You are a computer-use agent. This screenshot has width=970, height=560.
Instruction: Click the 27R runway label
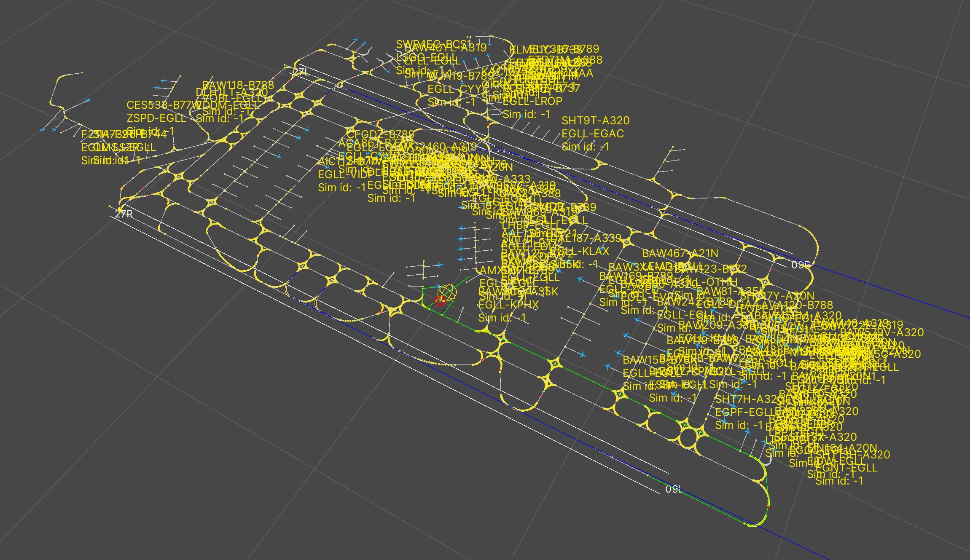[x=124, y=214]
